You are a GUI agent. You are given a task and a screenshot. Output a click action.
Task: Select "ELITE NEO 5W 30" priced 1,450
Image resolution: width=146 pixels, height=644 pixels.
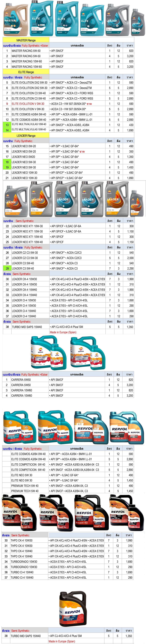point(22,480)
